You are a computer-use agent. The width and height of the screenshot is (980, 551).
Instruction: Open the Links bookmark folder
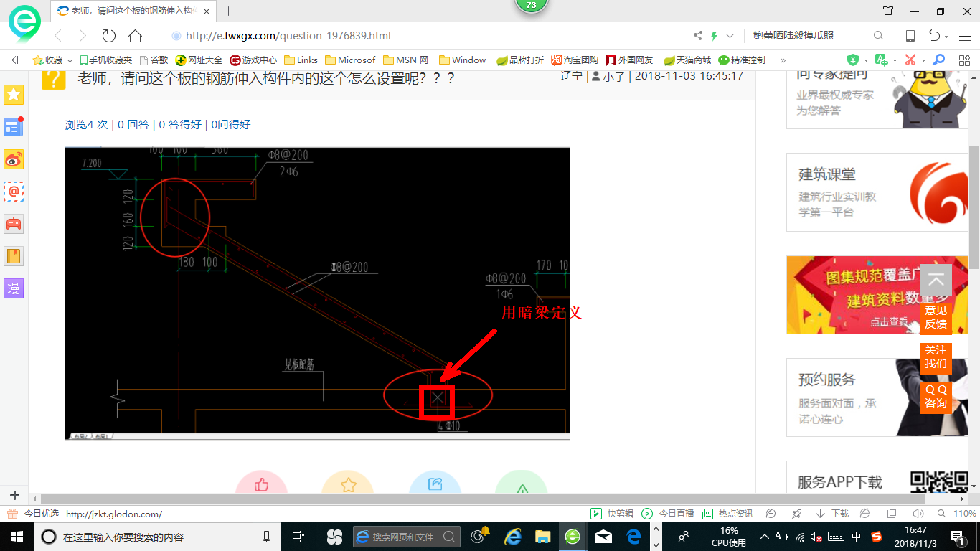(x=301, y=60)
